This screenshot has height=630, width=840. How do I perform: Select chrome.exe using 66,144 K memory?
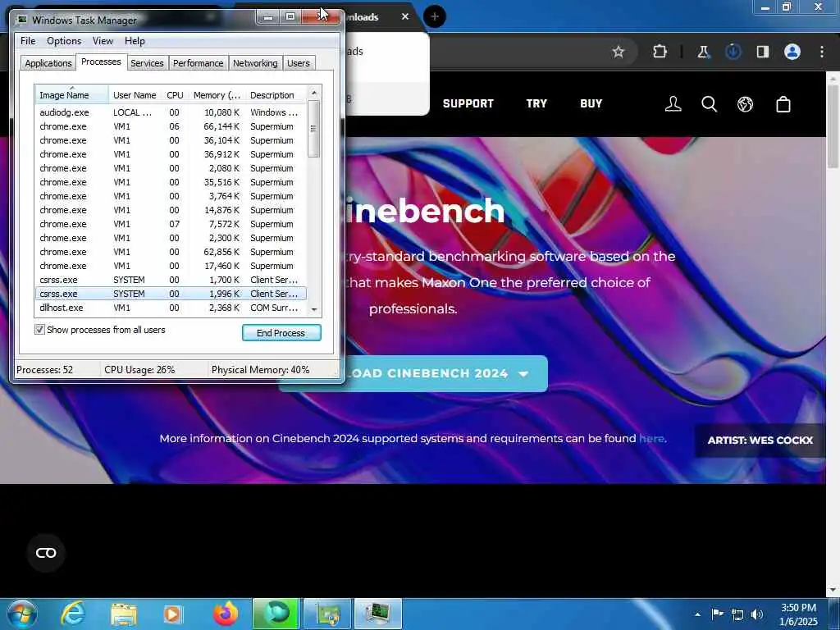click(171, 126)
